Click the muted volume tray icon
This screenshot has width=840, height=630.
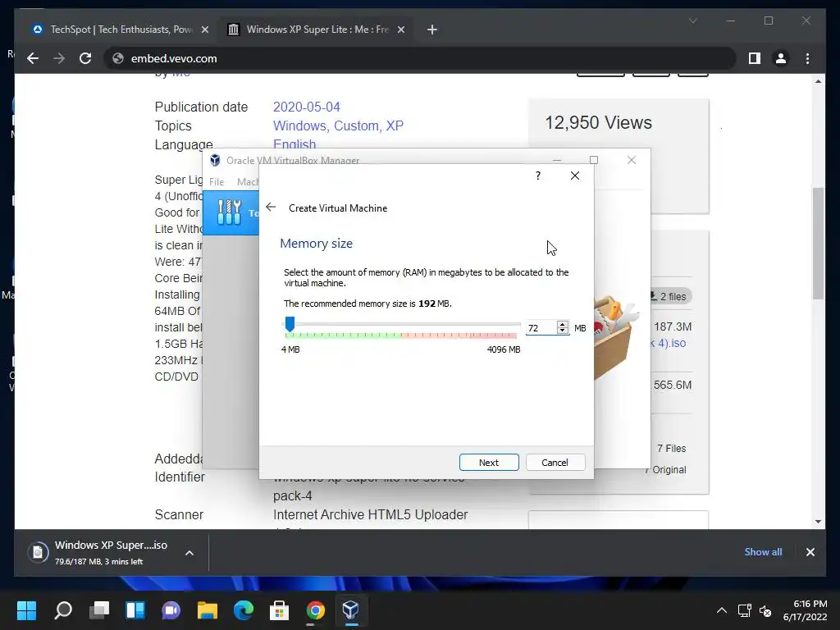[765, 610]
